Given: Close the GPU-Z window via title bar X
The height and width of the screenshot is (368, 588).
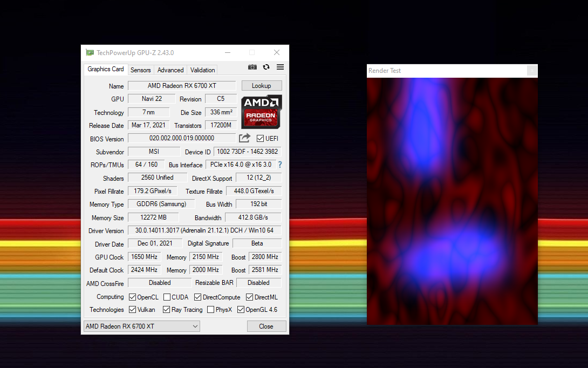Looking at the screenshot, I should (x=277, y=52).
